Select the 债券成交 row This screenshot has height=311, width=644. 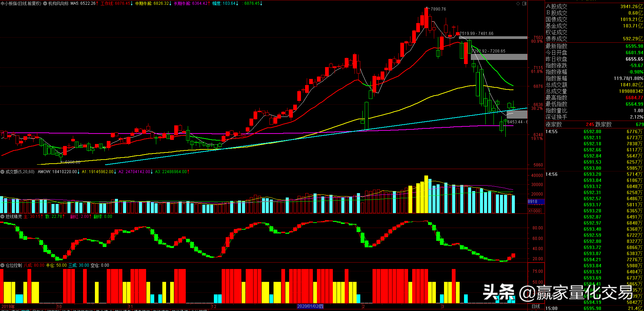(x=594, y=39)
